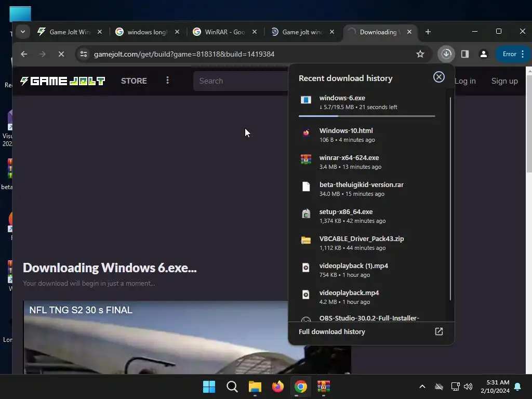Click Sign up on Game Jolt
Screen dimensions: 532x399
point(504,81)
